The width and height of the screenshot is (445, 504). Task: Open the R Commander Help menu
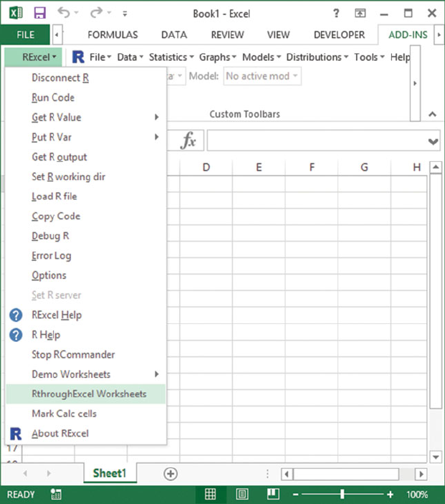point(400,57)
